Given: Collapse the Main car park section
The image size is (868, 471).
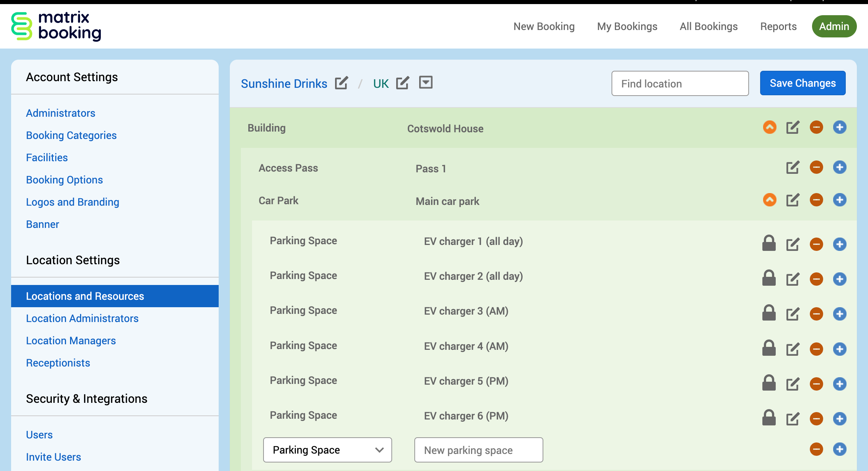Looking at the screenshot, I should [x=769, y=200].
